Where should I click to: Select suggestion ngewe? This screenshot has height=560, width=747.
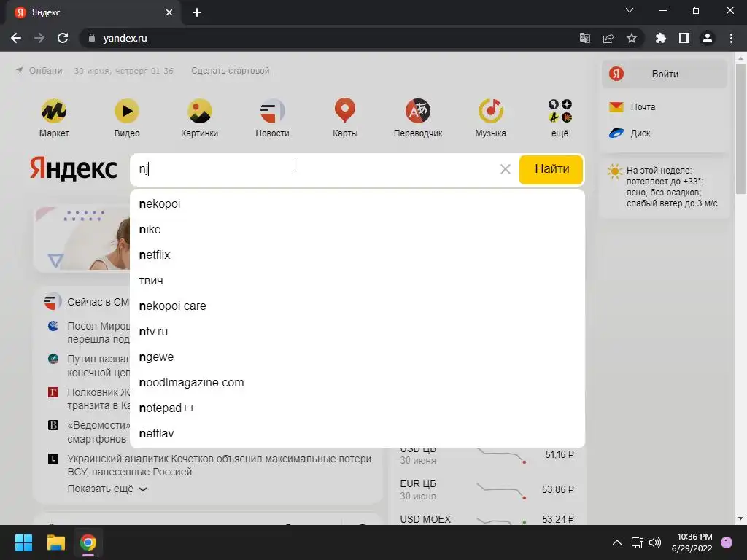point(357,357)
